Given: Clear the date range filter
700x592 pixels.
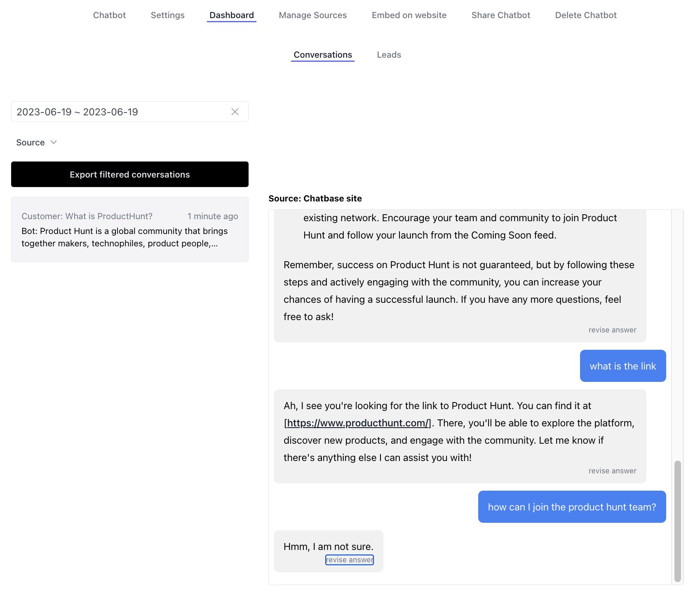Looking at the screenshot, I should (x=235, y=112).
